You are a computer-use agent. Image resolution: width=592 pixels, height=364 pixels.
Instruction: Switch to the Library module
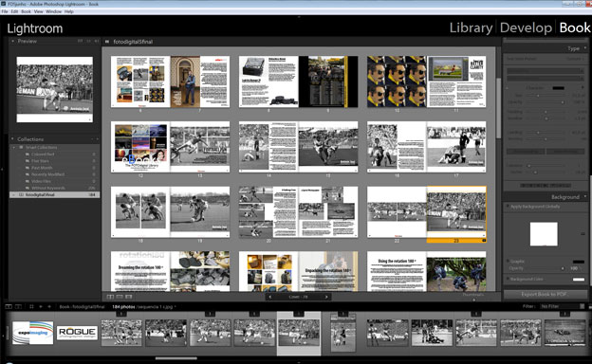pos(471,27)
